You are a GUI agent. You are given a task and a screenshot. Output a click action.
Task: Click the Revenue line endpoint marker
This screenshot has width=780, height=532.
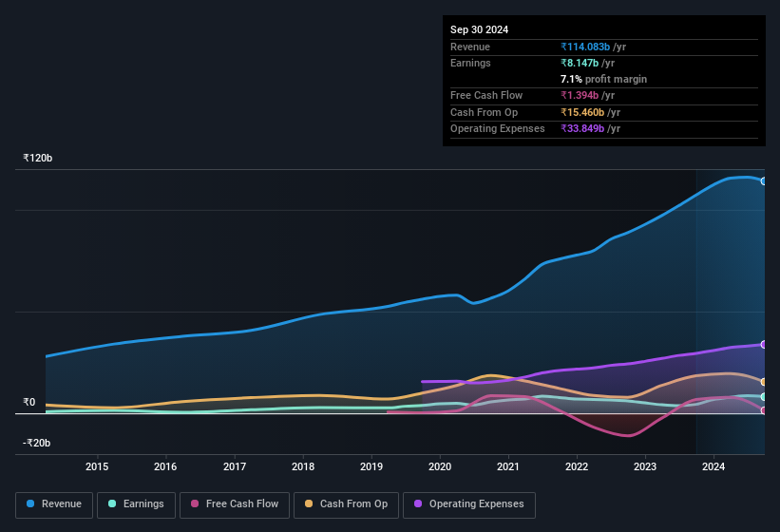pyautogui.click(x=764, y=181)
